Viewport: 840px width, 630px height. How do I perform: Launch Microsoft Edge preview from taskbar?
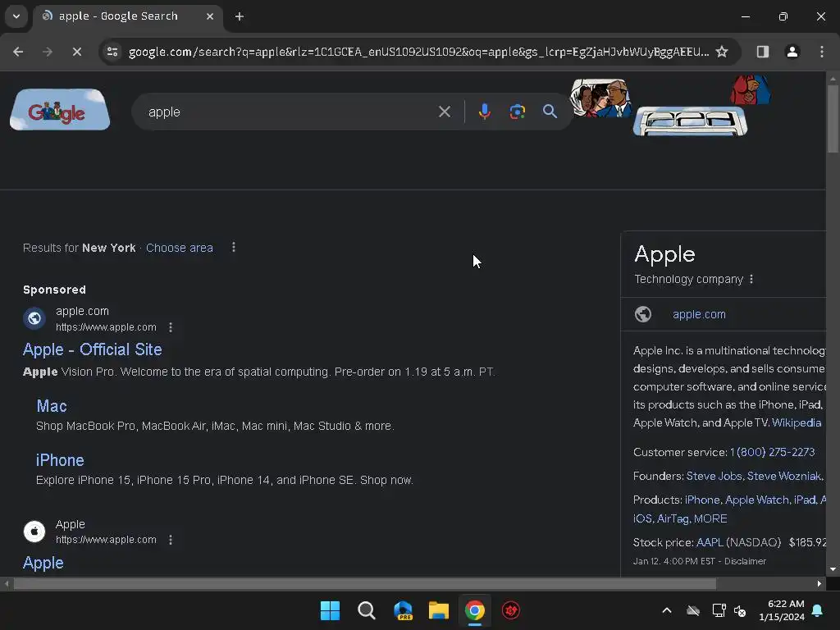click(403, 610)
